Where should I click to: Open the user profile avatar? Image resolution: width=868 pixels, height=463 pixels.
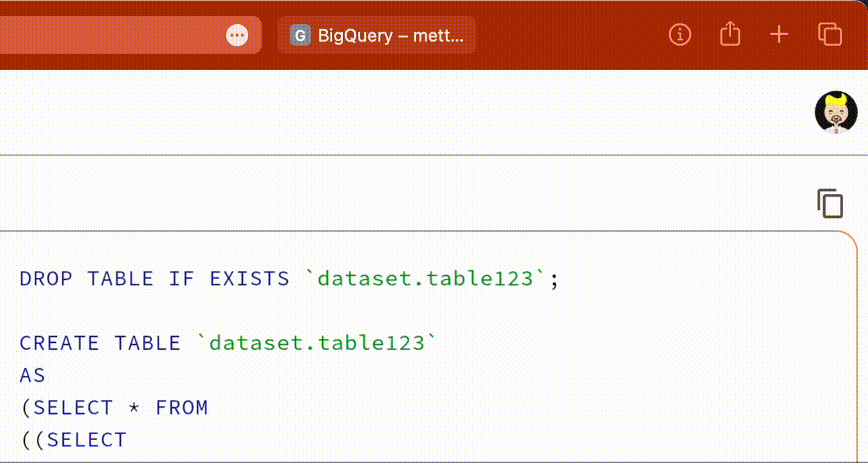pyautogui.click(x=836, y=112)
